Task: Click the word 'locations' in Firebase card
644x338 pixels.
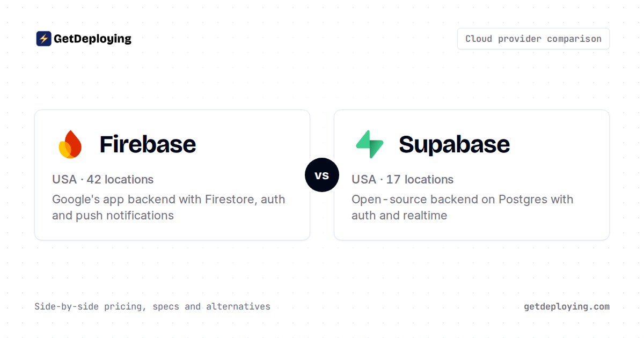Action: point(129,179)
